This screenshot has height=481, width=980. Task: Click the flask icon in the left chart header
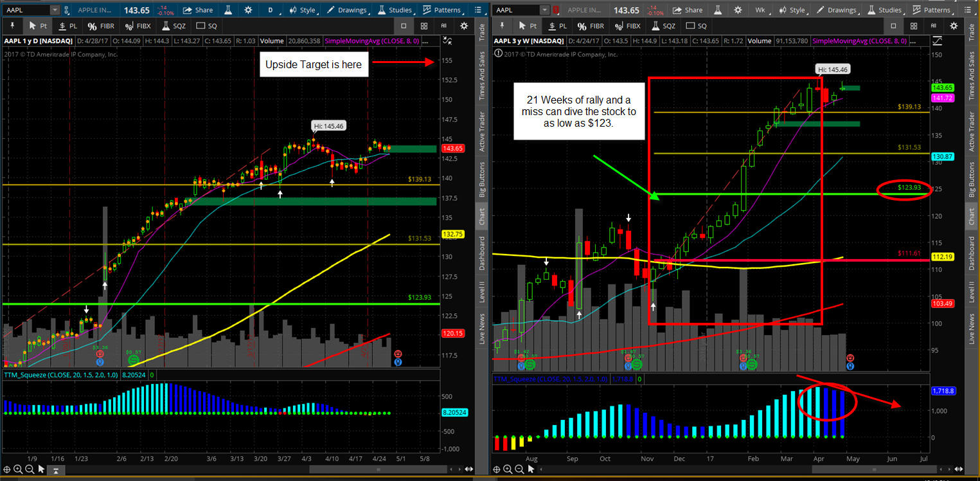pyautogui.click(x=229, y=10)
